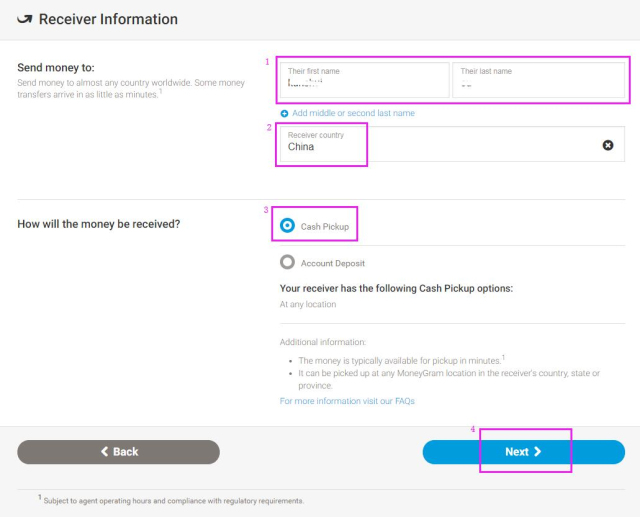
Task: Click the Receiver Information heading text
Action: pyautogui.click(x=108, y=20)
